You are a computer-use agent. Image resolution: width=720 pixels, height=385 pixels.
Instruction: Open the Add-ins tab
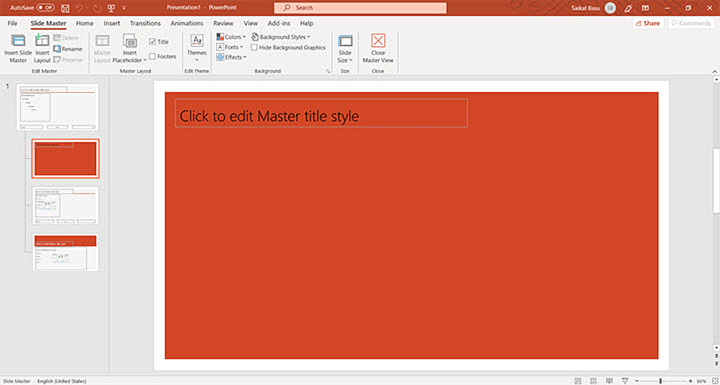pos(279,23)
